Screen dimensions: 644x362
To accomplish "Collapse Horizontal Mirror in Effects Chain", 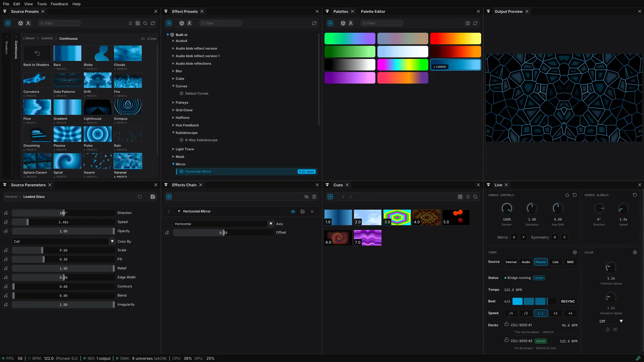I will 179,212.
